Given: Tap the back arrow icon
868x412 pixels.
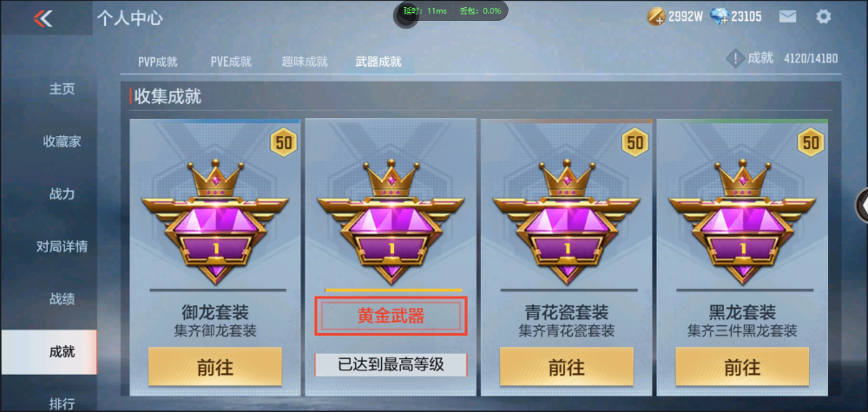Looking at the screenshot, I should tap(43, 19).
